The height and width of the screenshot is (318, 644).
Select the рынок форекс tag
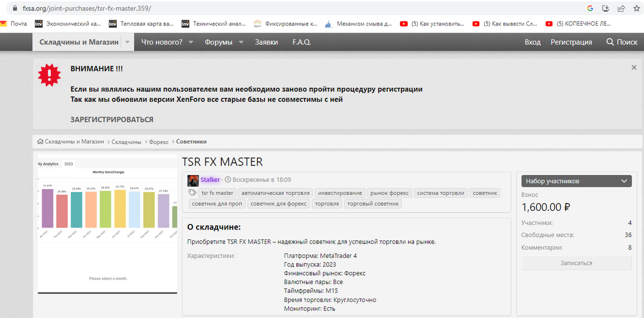point(389,193)
